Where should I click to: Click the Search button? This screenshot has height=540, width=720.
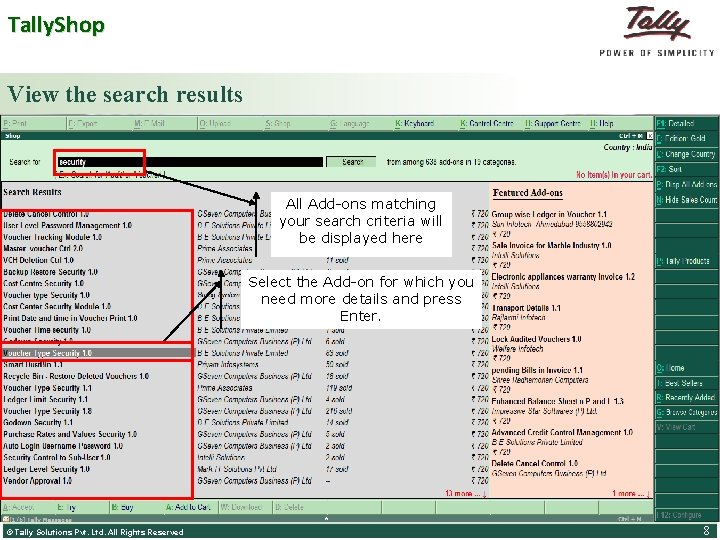[x=352, y=162]
